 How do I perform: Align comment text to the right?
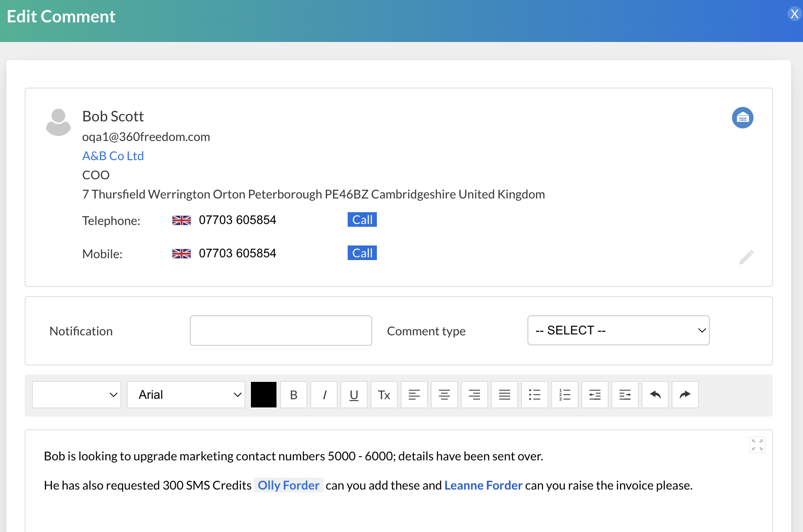click(x=474, y=395)
